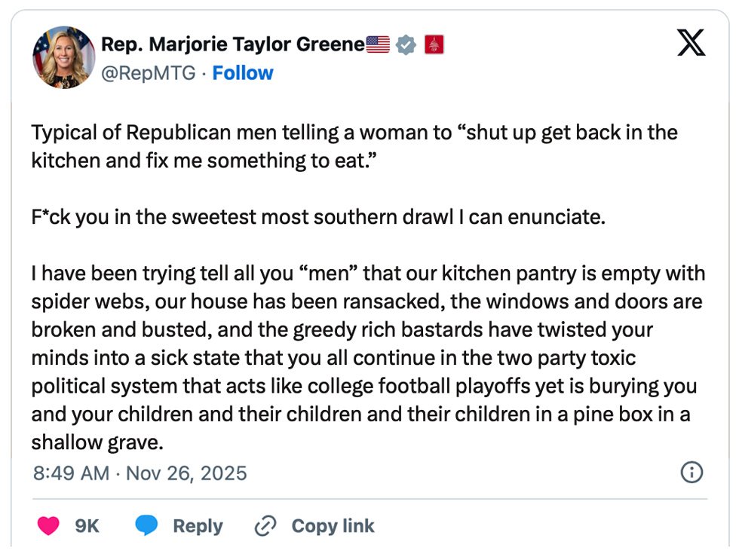Viewport: 739px width, 560px height.
Task: Click the blue reply speech bubble icon
Action: [146, 525]
